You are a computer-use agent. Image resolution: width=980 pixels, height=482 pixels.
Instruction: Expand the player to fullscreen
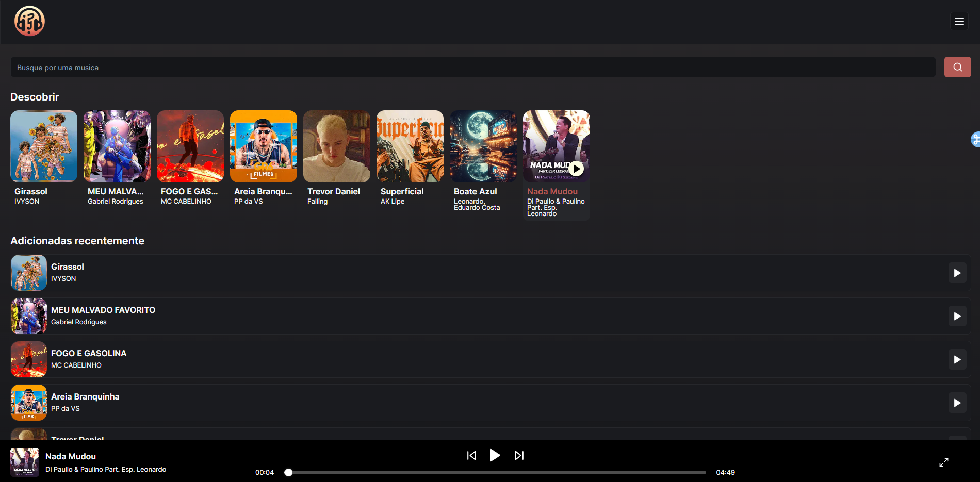(x=943, y=462)
